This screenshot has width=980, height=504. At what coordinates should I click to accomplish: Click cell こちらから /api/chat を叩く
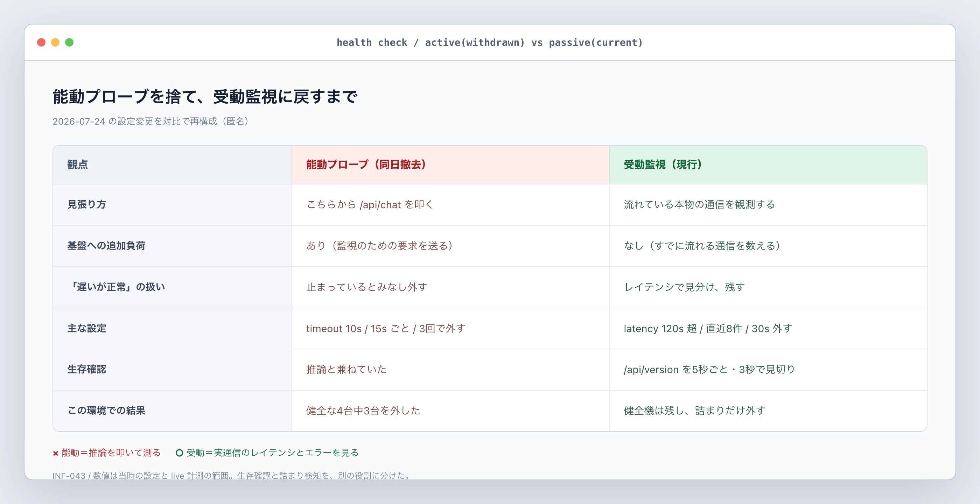(450, 205)
